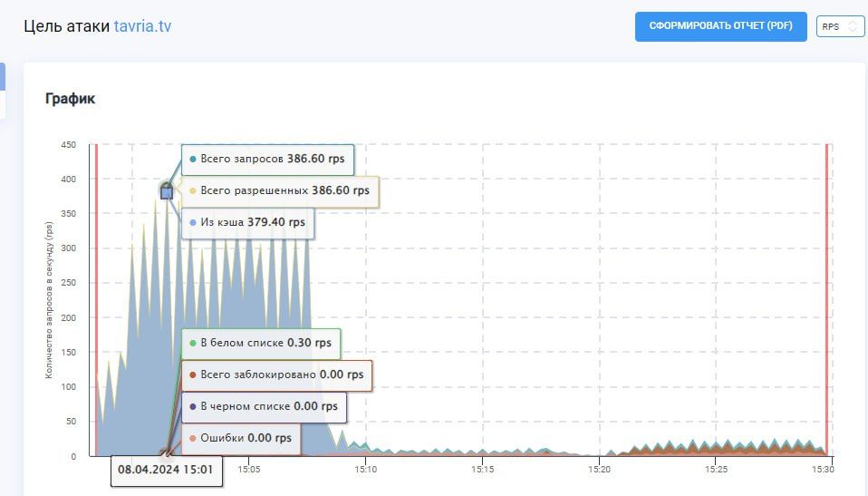Click the highlighted data point marker at the chart peak
868x496 pixels.
(x=167, y=191)
